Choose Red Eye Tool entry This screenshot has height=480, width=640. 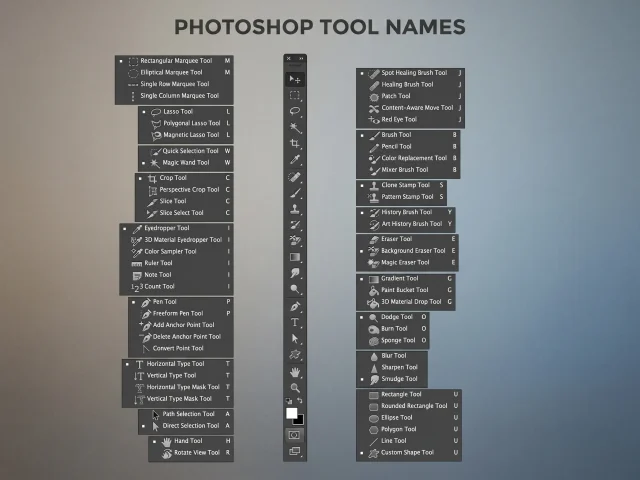pos(410,120)
